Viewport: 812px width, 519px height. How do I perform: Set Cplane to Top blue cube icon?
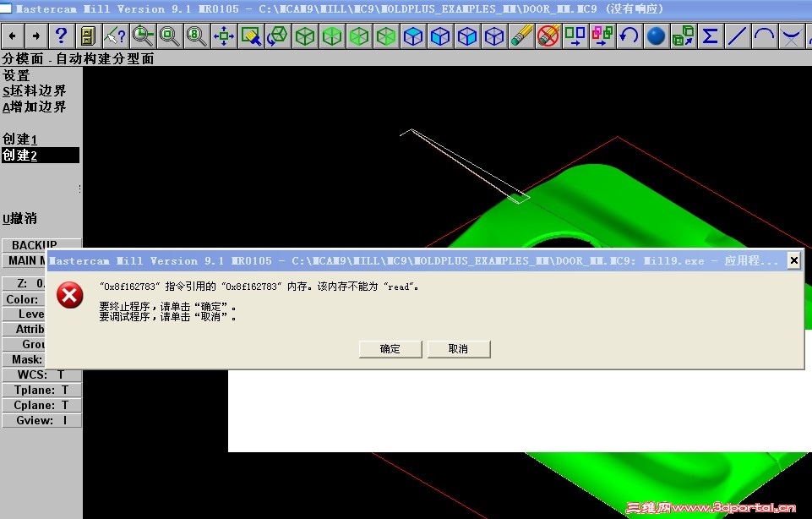[x=412, y=36]
